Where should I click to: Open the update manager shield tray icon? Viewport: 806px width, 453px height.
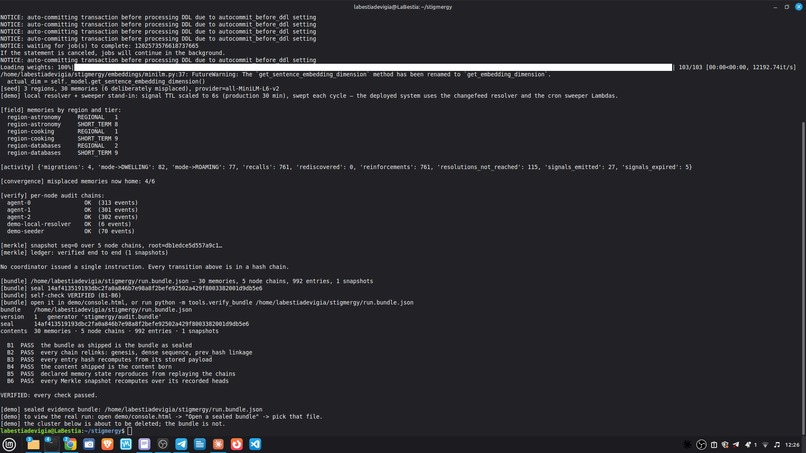725,445
